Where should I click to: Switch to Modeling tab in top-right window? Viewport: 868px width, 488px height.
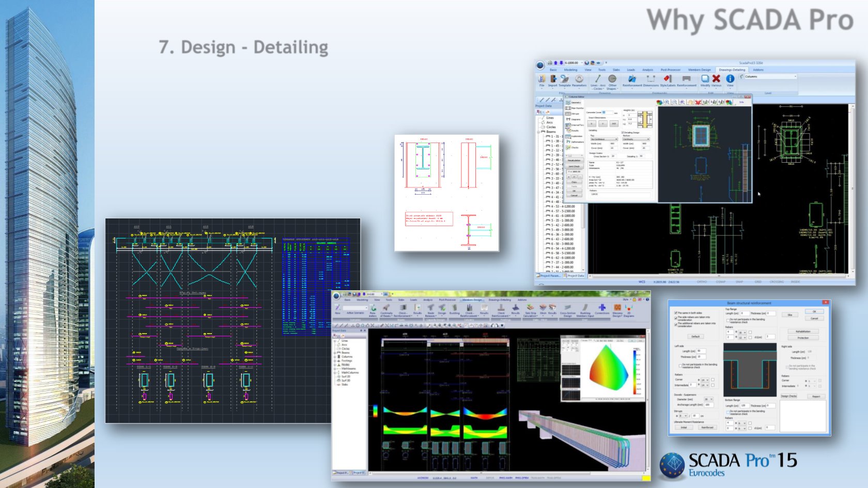pos(570,70)
